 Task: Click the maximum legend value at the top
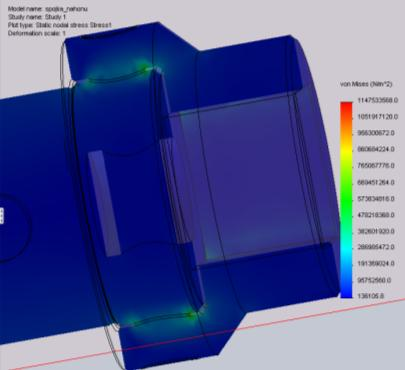pos(378,100)
